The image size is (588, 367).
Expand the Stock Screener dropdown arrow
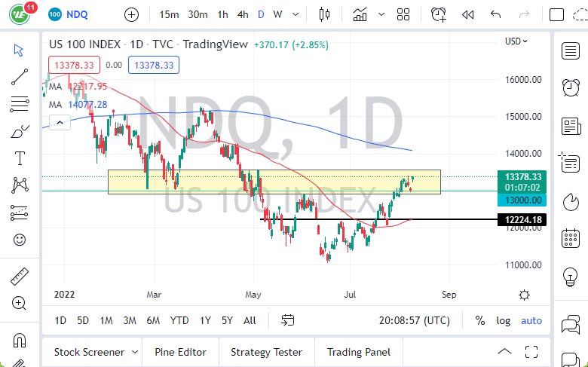click(135, 352)
